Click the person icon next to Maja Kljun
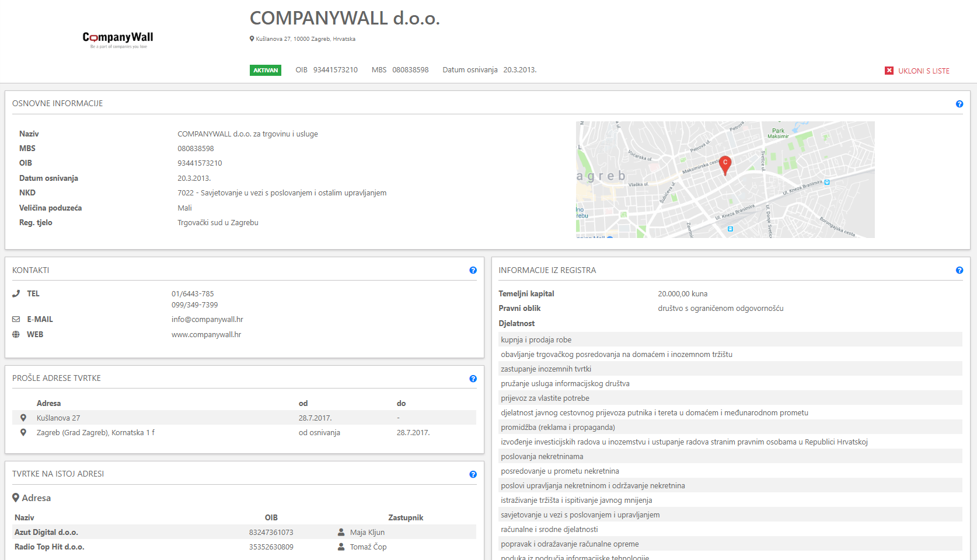 coord(341,532)
